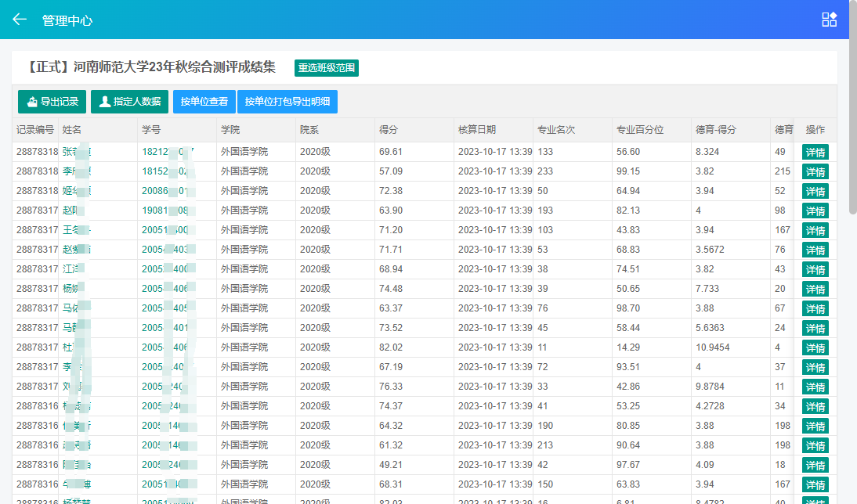Click the vertical scrollbar thumb on the right
The image size is (857, 504).
pos(852,107)
